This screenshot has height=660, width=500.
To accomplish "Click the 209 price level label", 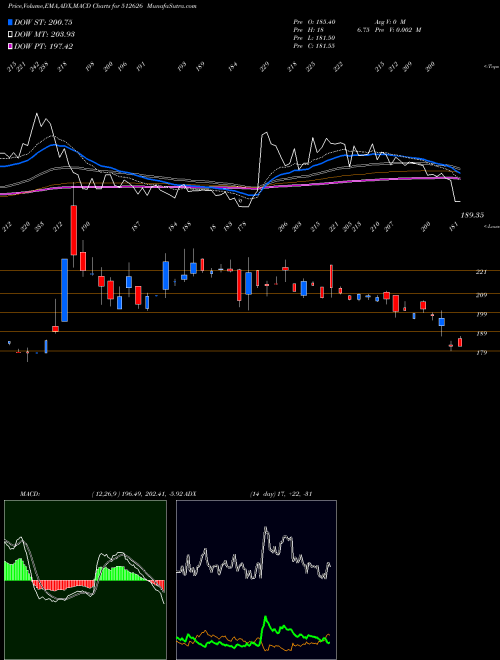I will [481, 295].
